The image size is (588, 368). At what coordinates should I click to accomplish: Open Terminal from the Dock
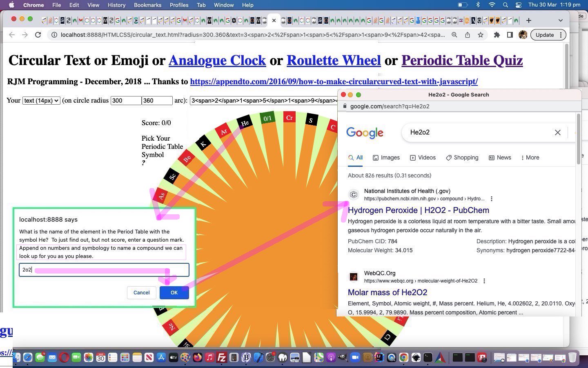tap(428, 358)
